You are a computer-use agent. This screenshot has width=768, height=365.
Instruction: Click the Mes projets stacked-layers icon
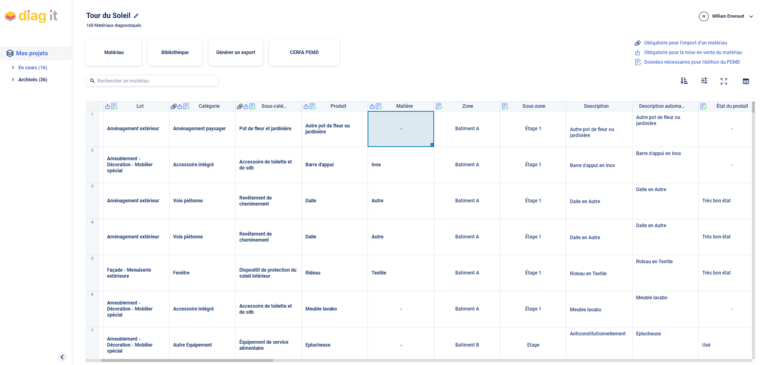click(10, 53)
